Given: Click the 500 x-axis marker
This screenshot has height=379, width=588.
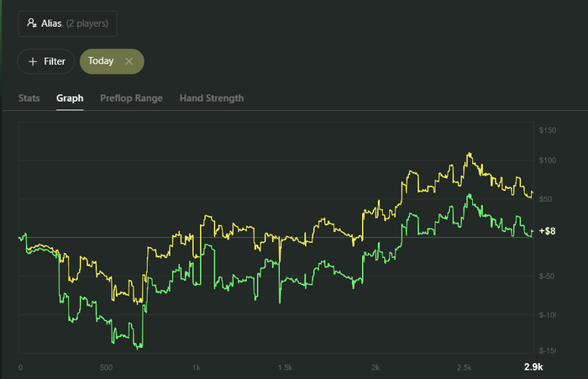Looking at the screenshot, I should tap(106, 368).
